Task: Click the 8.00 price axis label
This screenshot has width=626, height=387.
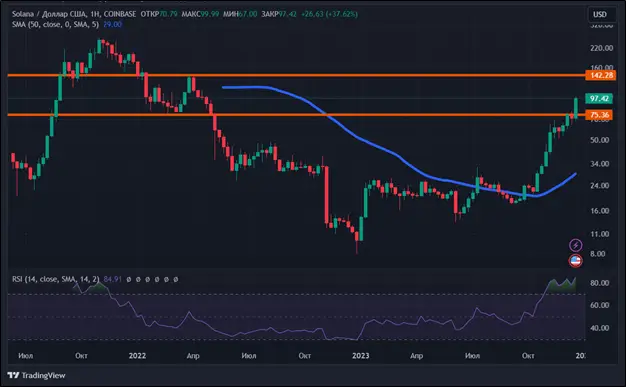Action: click(598, 254)
